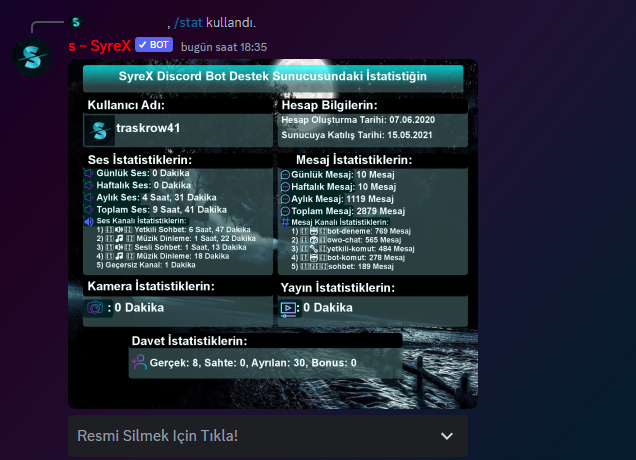Click 'Müzik Dinleme: 18 Dakika' row

tap(163, 256)
